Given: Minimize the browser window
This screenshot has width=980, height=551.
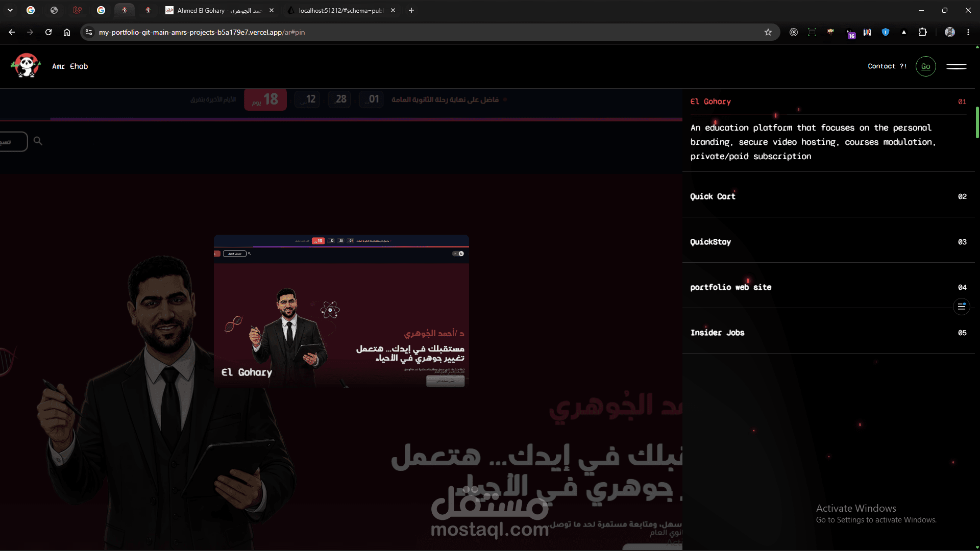Looking at the screenshot, I should [x=921, y=10].
